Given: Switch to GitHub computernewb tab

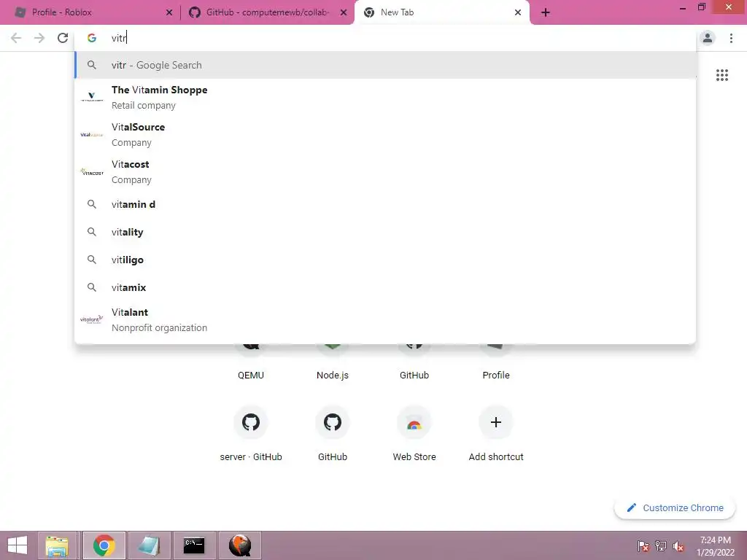Looking at the screenshot, I should tap(267, 12).
